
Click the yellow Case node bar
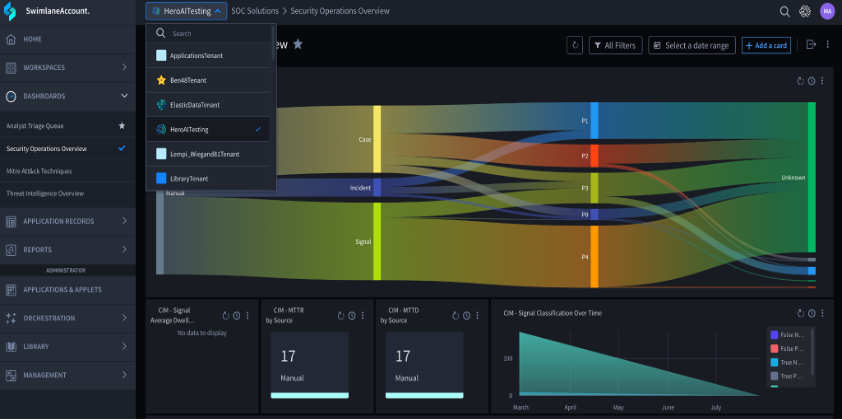point(377,139)
